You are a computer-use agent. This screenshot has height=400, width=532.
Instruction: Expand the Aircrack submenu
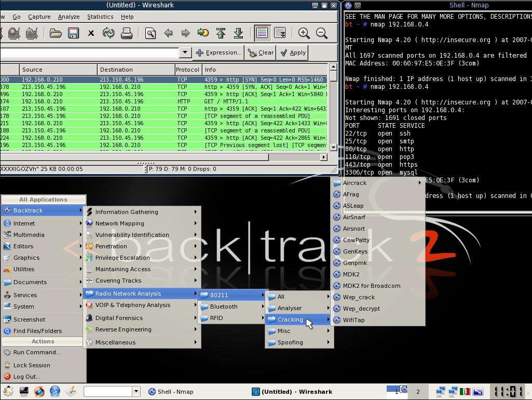pos(378,183)
